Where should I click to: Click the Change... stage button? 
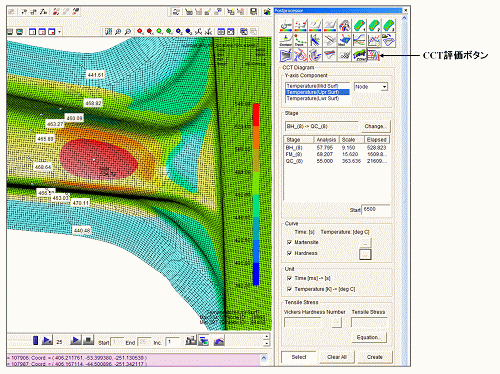375,126
